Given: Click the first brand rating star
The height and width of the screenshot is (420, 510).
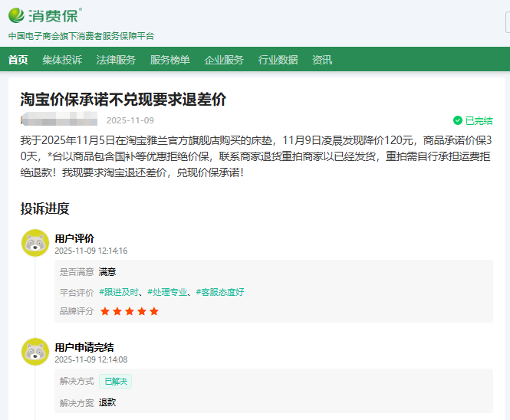Looking at the screenshot, I should [105, 311].
